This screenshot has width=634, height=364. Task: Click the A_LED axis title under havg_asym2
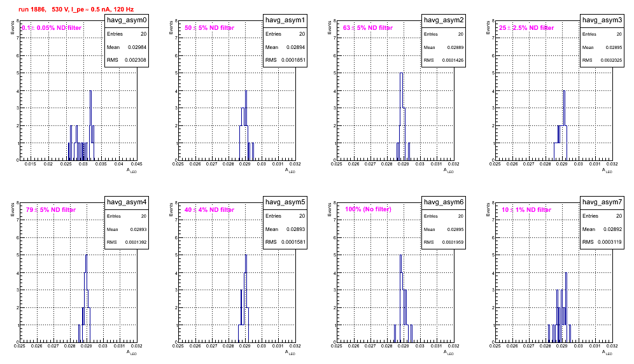(x=449, y=171)
